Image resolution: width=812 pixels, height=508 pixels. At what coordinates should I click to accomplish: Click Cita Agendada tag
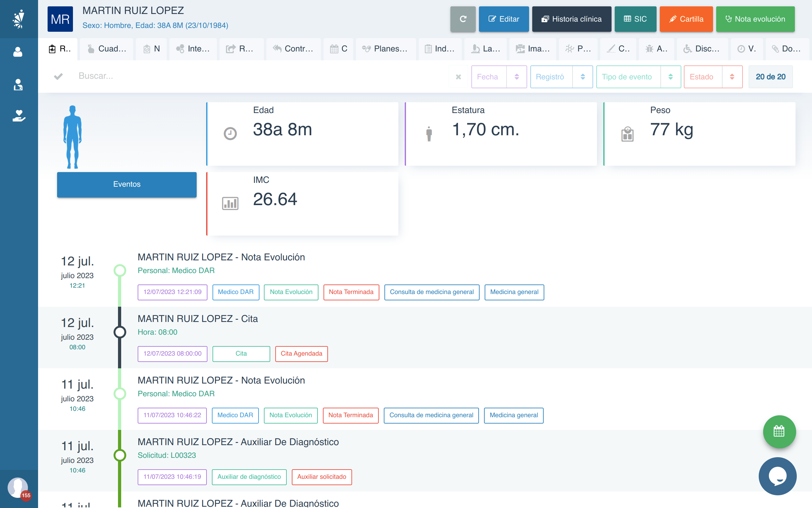301,354
